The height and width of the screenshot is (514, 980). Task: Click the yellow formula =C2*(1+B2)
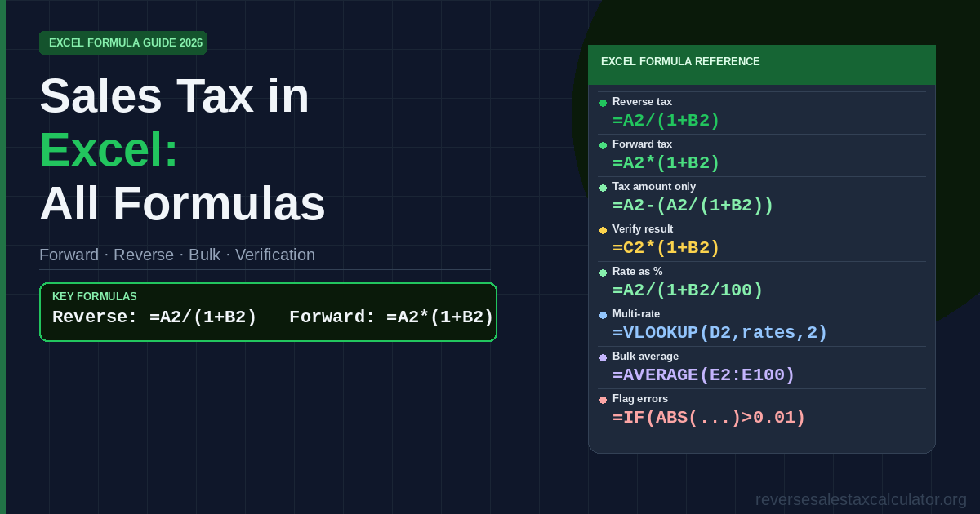tap(666, 248)
